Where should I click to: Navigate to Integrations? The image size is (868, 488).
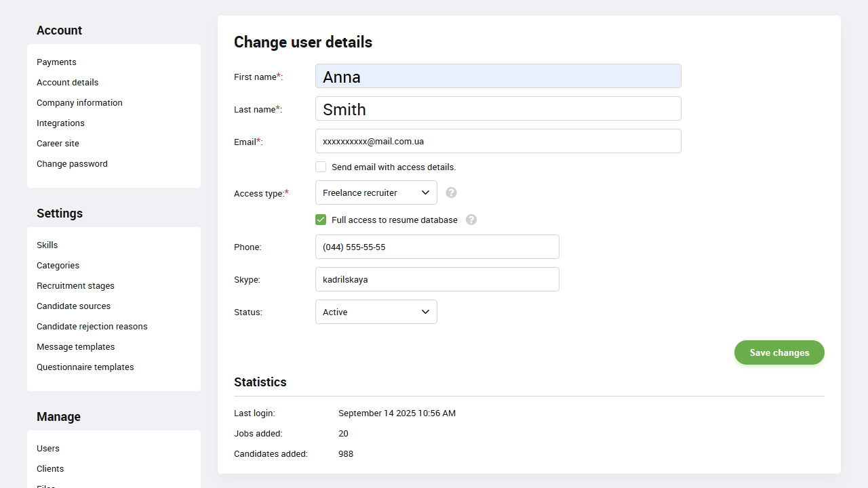point(60,123)
